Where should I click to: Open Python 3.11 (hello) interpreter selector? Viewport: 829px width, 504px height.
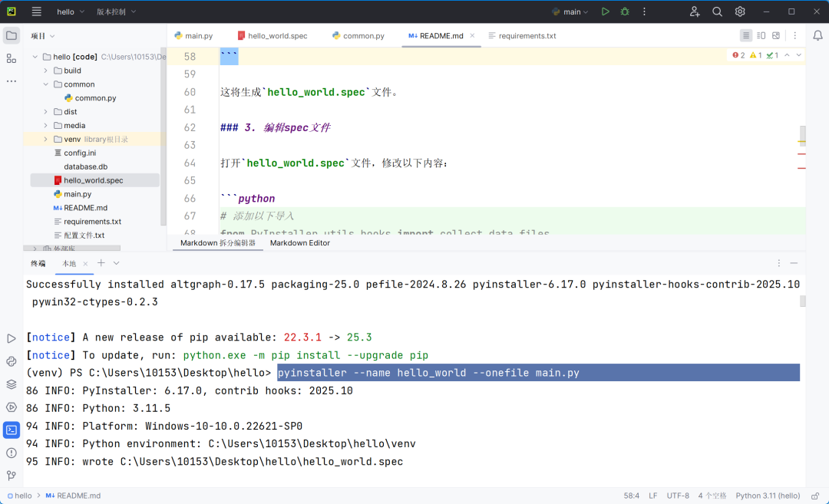pyautogui.click(x=768, y=496)
